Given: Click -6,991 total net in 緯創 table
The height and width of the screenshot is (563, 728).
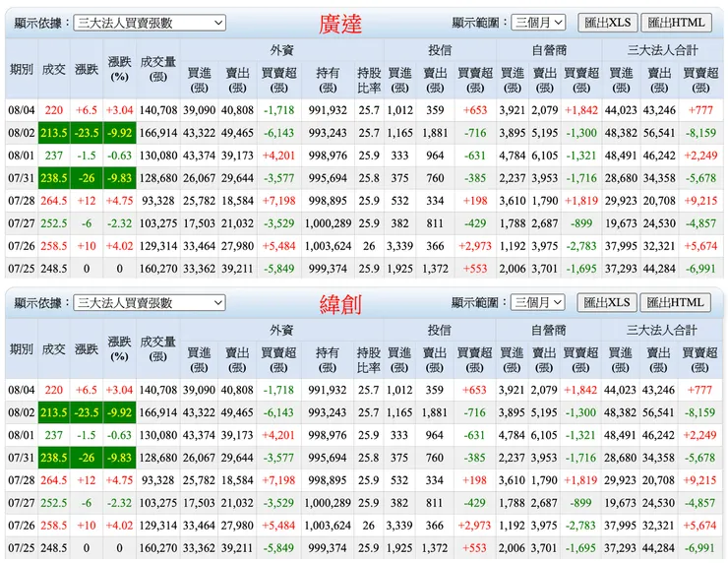Looking at the screenshot, I should [x=699, y=548].
